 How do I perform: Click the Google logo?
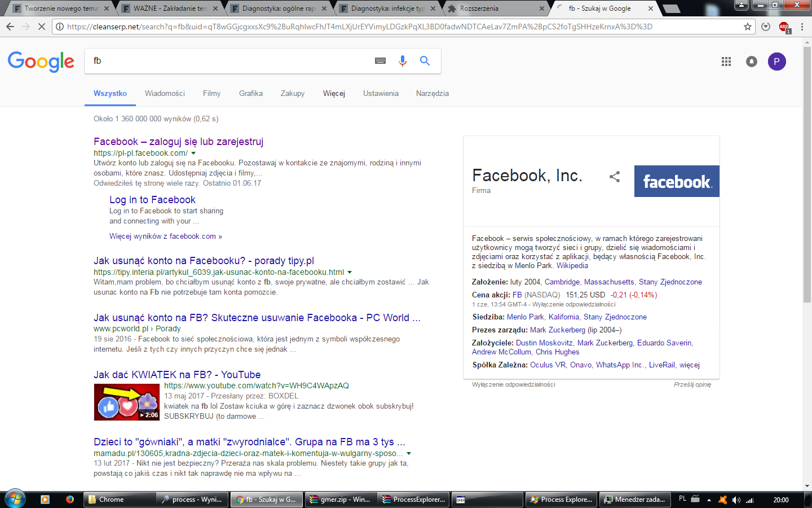tap(41, 62)
